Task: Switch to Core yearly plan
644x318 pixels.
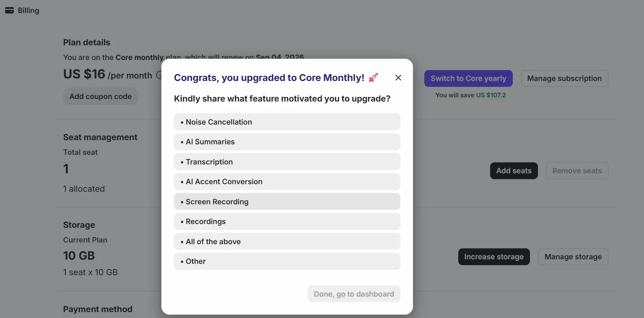Action: click(x=468, y=78)
